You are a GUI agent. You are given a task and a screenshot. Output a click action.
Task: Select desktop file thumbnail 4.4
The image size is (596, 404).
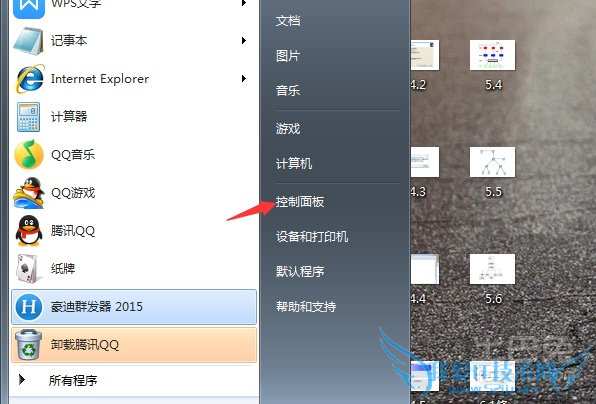click(425, 269)
